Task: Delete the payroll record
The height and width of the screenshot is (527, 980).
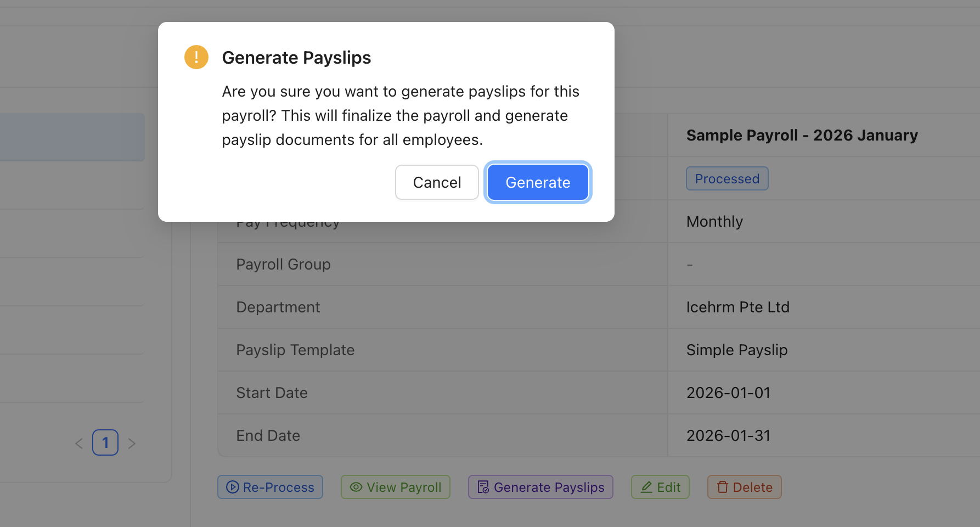Action: coord(744,487)
